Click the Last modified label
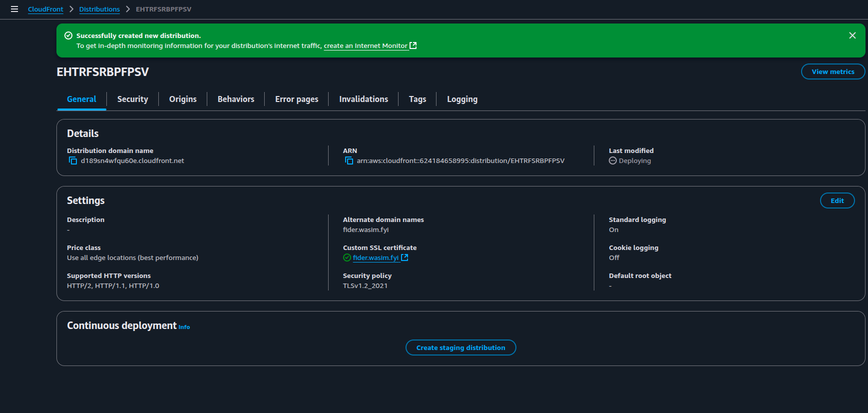 click(x=631, y=150)
